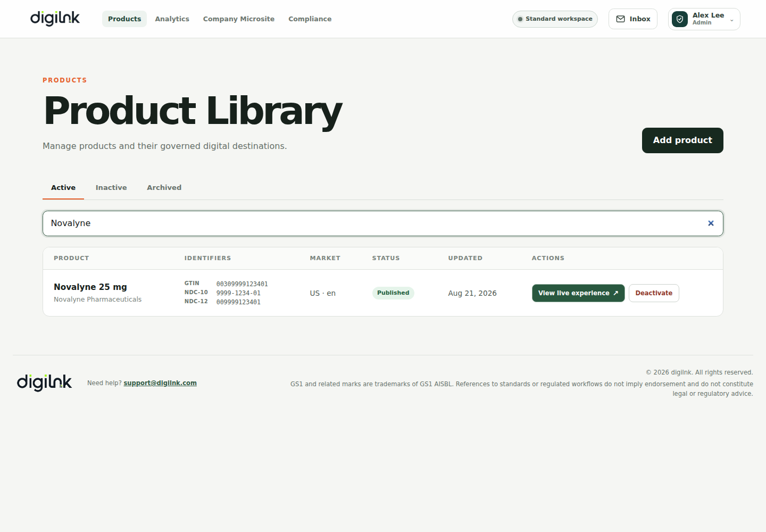766x532 pixels.
Task: Switch to the Inactive products tab
Action: 111,188
